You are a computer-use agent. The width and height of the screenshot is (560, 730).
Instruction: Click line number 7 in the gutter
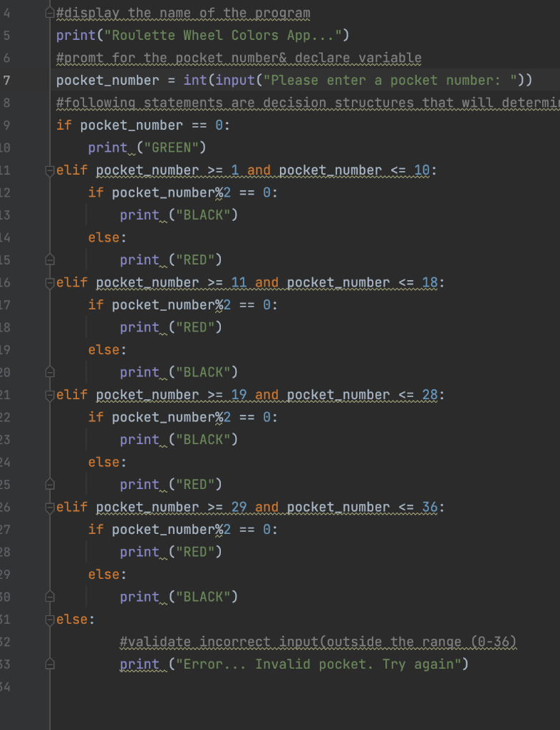(x=6, y=81)
